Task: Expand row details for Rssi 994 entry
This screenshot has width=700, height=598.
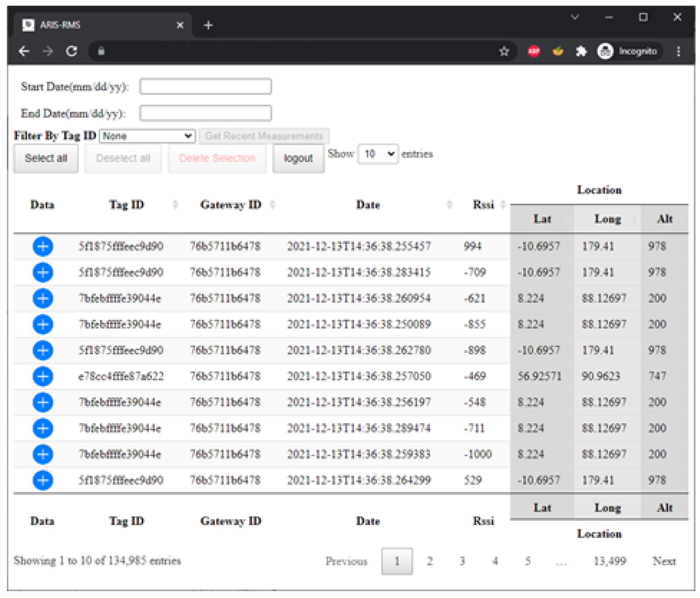Action: pyautogui.click(x=43, y=246)
